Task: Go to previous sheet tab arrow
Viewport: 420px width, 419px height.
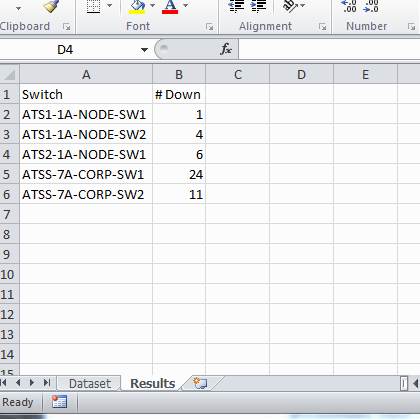Action: 18,383
